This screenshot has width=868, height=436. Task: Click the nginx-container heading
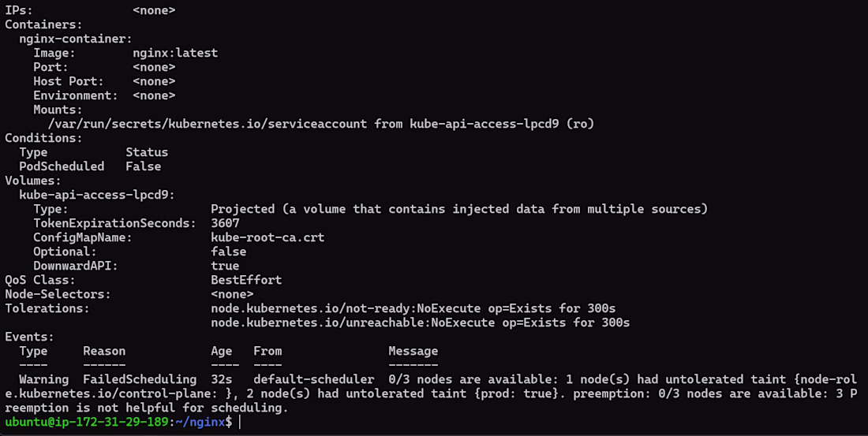click(x=76, y=39)
